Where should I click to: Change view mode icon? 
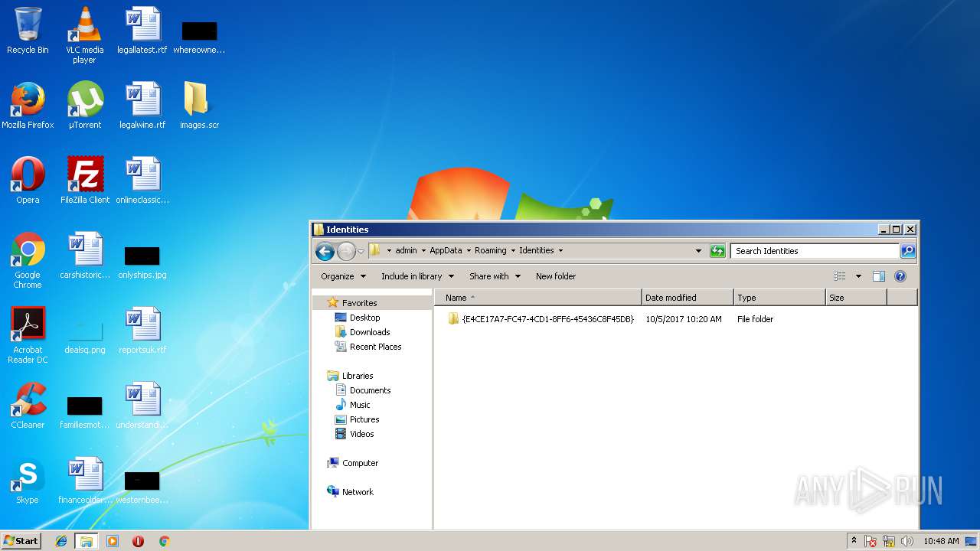pyautogui.click(x=840, y=276)
